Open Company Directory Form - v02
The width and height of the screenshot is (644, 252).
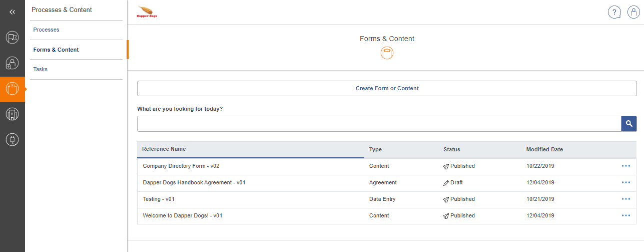[x=181, y=166]
